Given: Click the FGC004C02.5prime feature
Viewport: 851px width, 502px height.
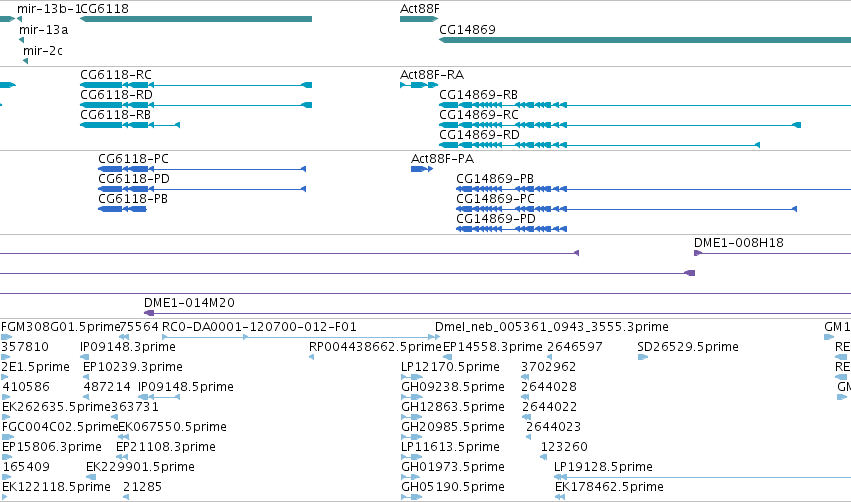Looking at the screenshot, I should pyautogui.click(x=8, y=437).
